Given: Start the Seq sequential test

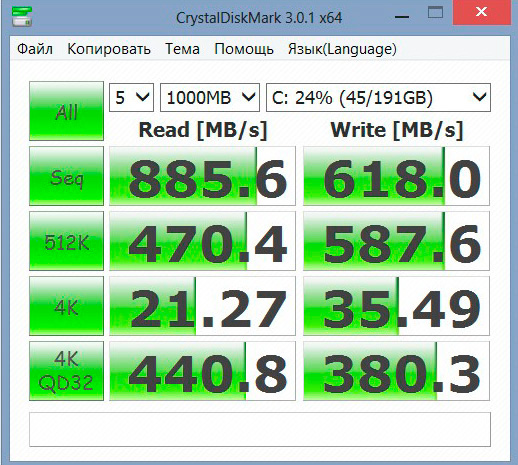Looking at the screenshot, I should [66, 176].
